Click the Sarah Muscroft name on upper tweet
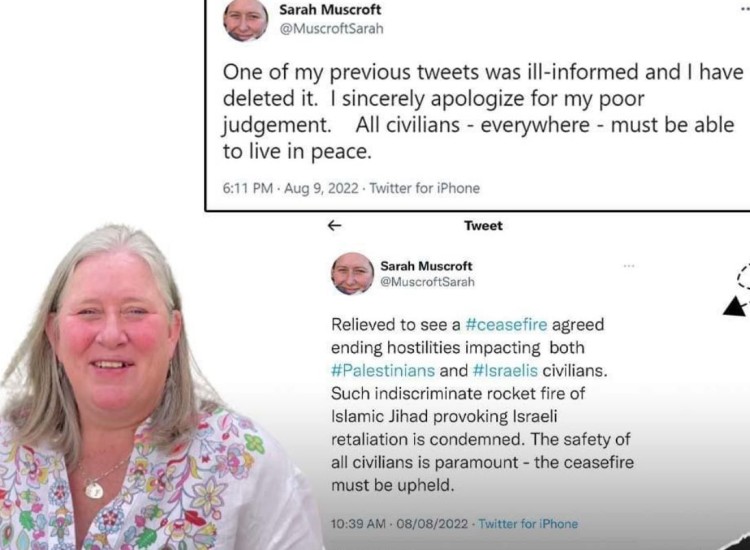This screenshot has width=750, height=550. (x=330, y=9)
